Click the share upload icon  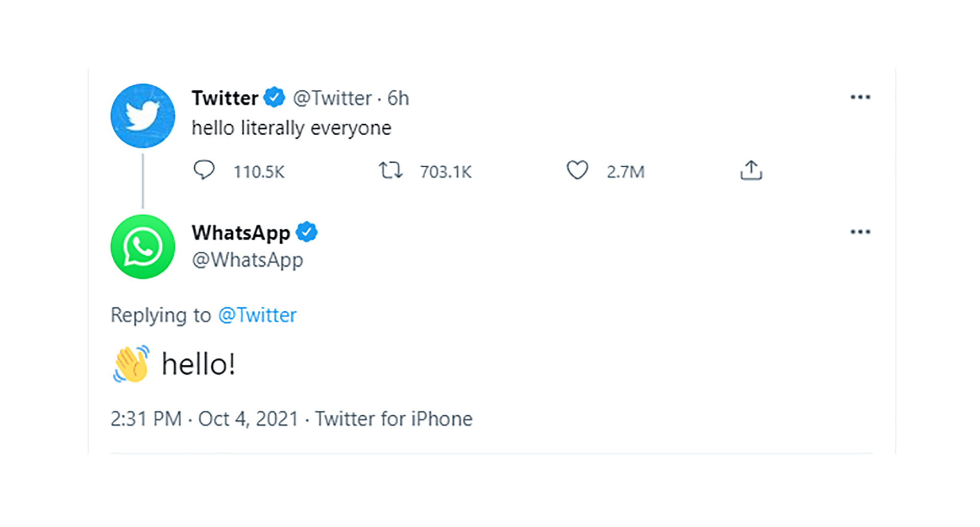(751, 170)
